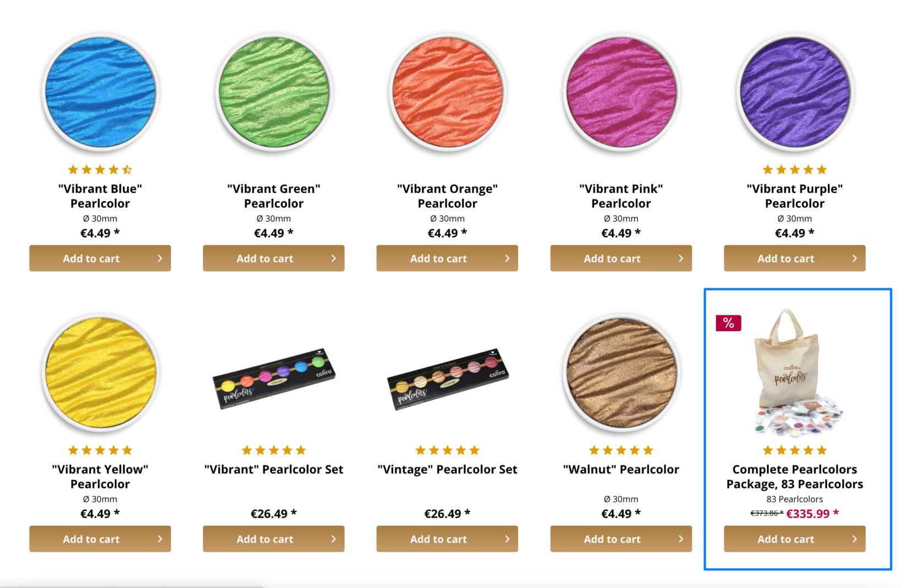Image resolution: width=902 pixels, height=588 pixels.
Task: Click the Walnut shimmer pan image
Action: pyautogui.click(x=620, y=373)
